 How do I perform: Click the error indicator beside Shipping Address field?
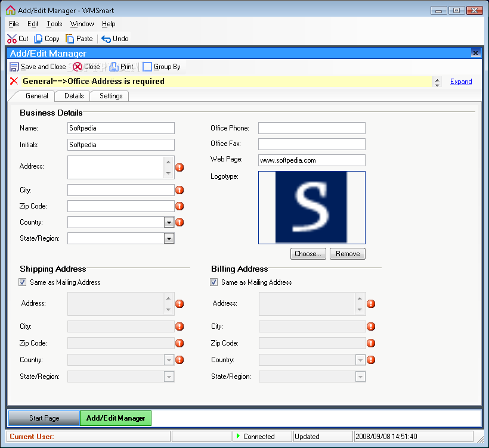(x=179, y=304)
